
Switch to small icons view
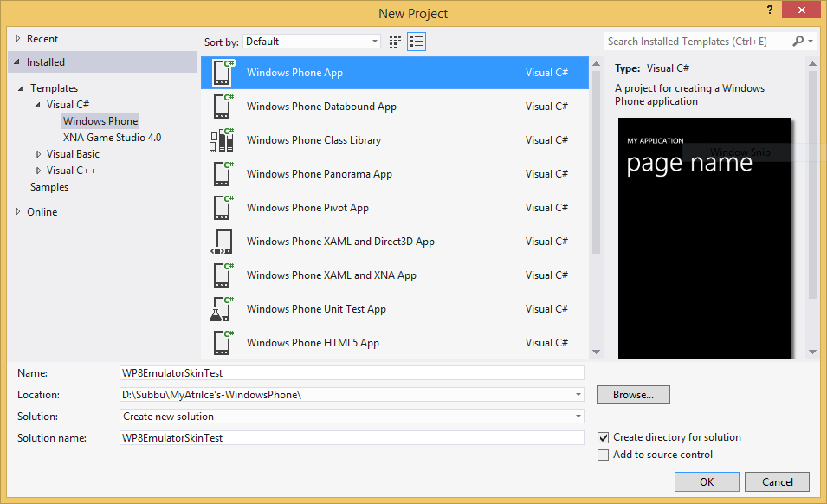tap(395, 41)
